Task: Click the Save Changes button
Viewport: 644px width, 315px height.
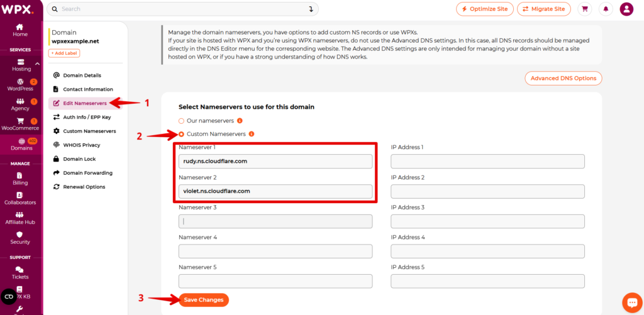Action: coord(204,300)
